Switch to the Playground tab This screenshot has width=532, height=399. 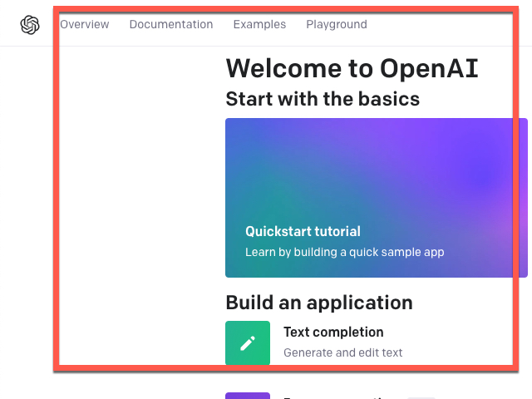[x=337, y=24]
